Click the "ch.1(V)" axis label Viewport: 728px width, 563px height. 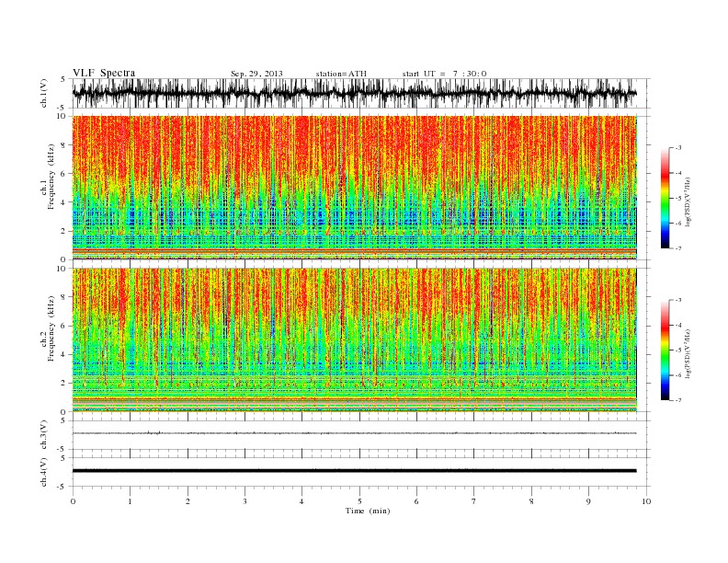pos(44,94)
